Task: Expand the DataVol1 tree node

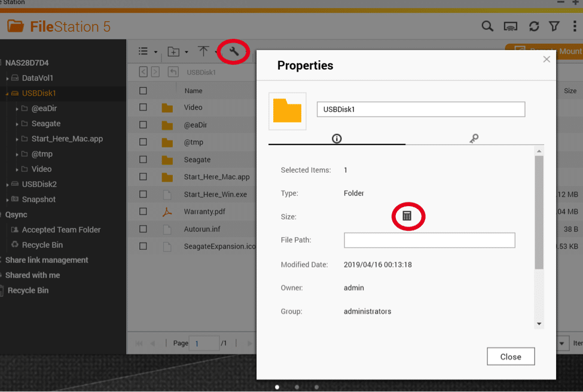Action: click(7, 78)
